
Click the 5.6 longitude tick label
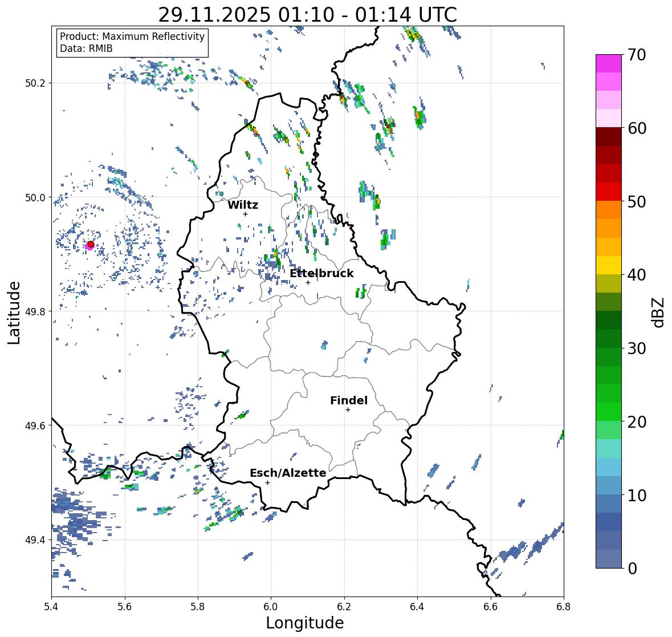125,606
